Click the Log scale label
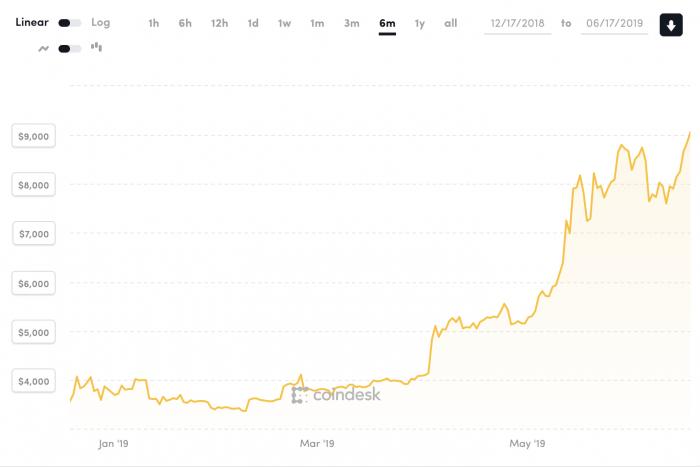Viewport: 700px width, 467px height. click(101, 22)
